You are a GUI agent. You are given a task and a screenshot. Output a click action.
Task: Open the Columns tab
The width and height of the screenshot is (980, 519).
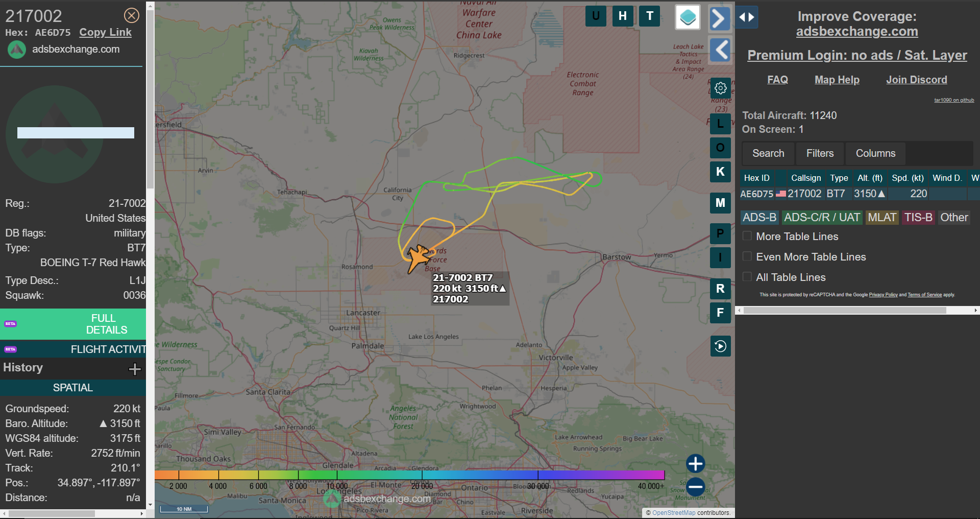click(x=875, y=153)
